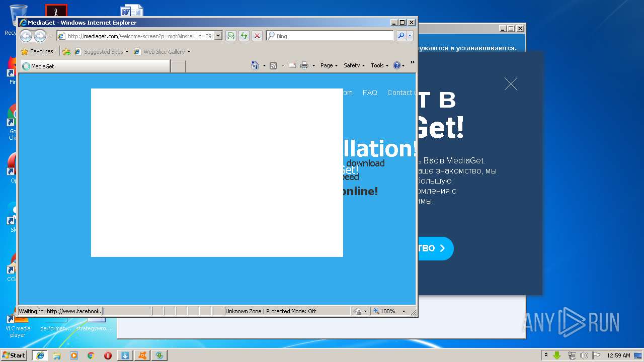Open Windows Explorer from the taskbar
644x362 pixels.
[x=57, y=355]
